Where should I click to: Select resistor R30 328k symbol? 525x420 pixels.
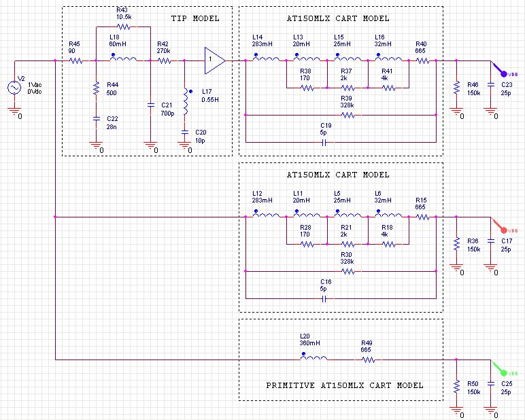348,271
